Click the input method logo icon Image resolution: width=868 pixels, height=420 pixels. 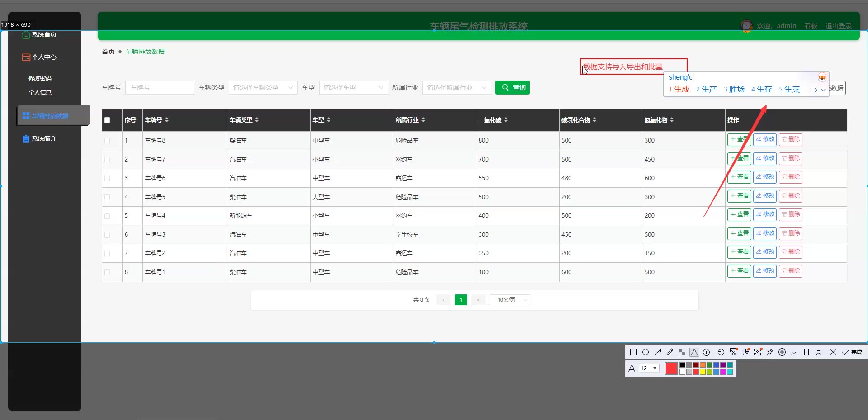pyautogui.click(x=822, y=77)
